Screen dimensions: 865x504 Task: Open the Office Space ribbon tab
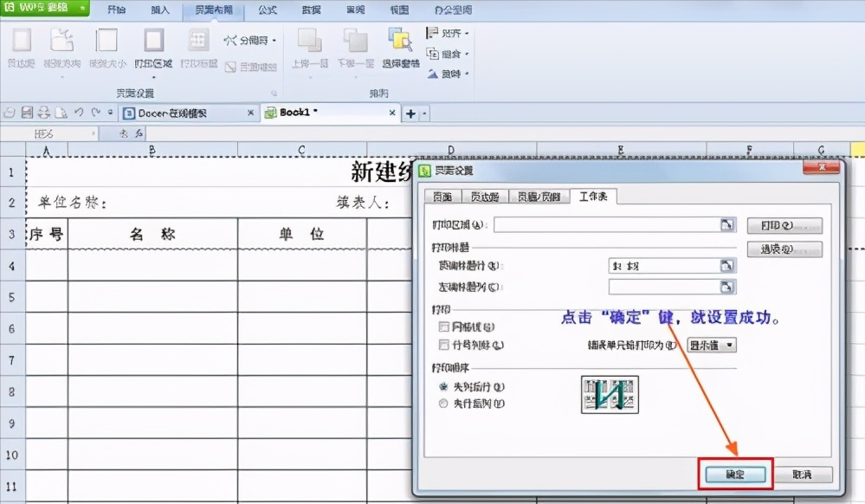point(453,10)
